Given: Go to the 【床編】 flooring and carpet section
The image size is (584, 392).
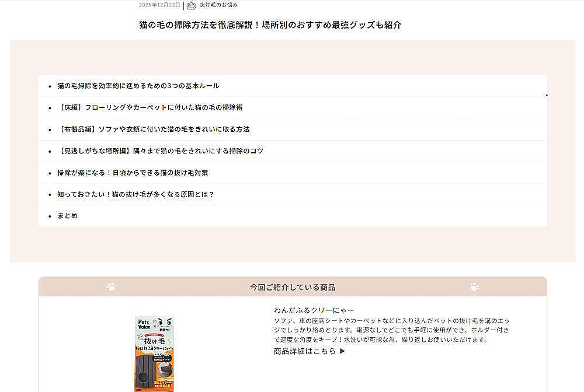Looking at the screenshot, I should (150, 107).
